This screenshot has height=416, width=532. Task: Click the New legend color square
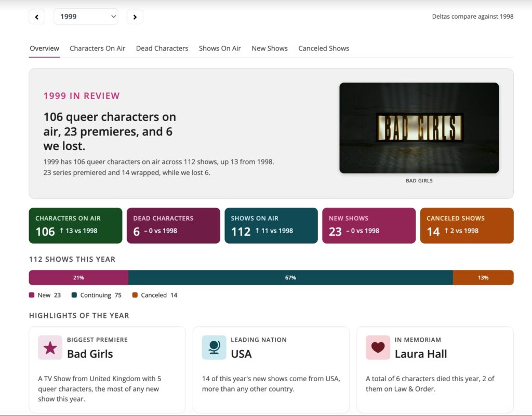click(x=32, y=295)
